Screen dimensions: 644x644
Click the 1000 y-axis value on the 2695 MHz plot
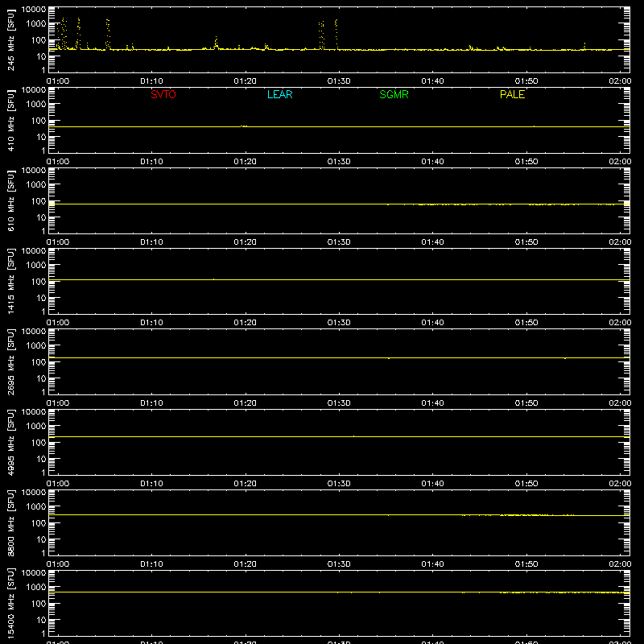coord(36,346)
